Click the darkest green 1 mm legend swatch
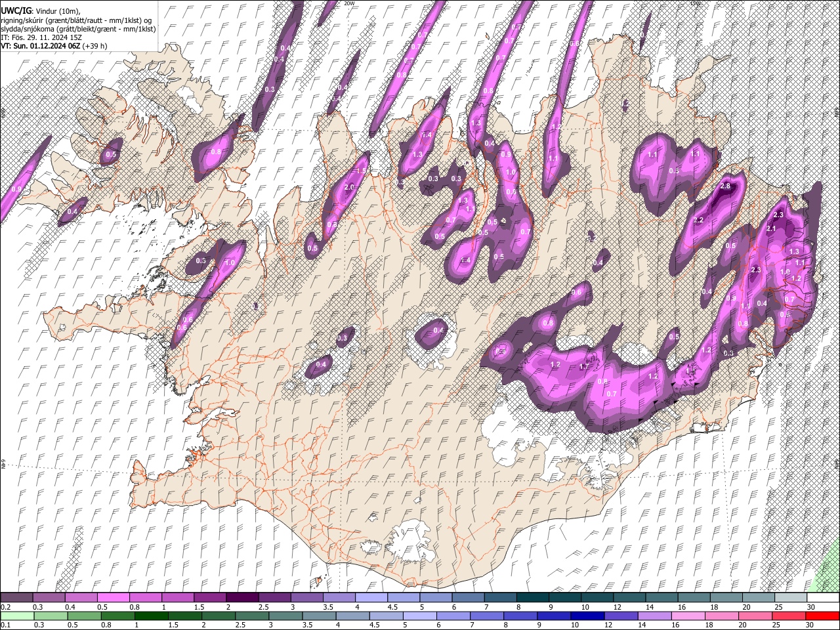The height and width of the screenshot is (630, 840). (x=151, y=616)
